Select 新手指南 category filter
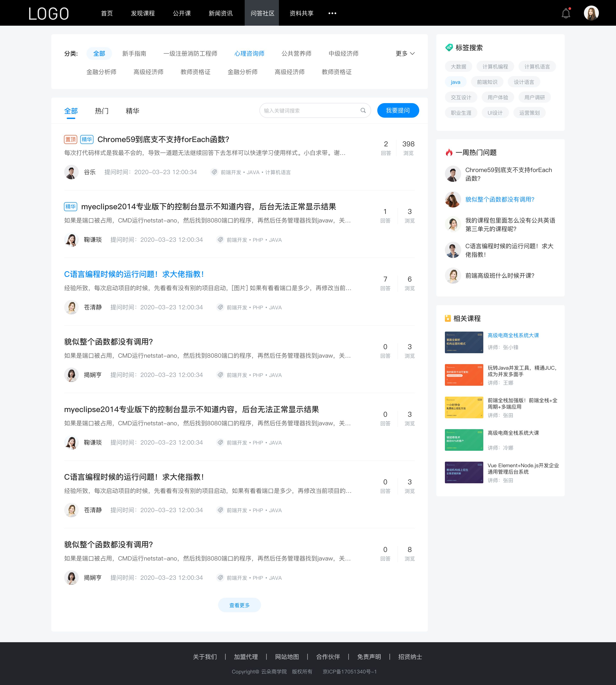 click(x=133, y=53)
